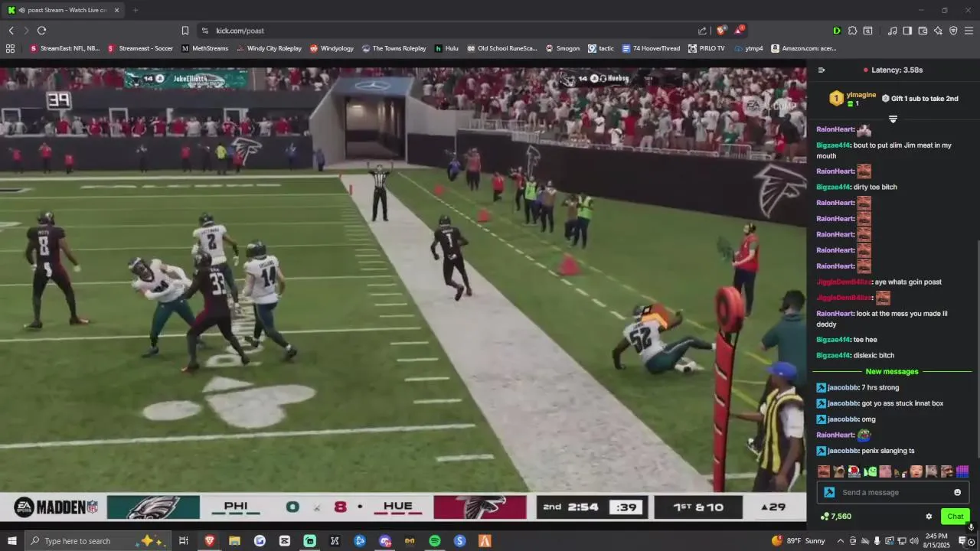Open the Windy City Roleplay bookmark

[269, 48]
